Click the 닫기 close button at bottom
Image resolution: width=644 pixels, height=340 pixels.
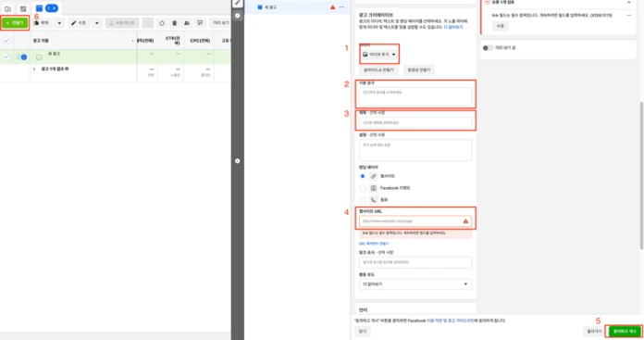[363, 332]
